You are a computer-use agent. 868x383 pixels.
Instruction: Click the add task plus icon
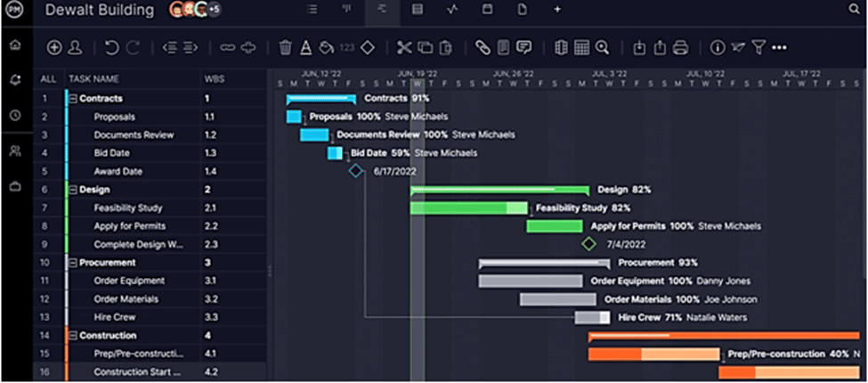54,47
